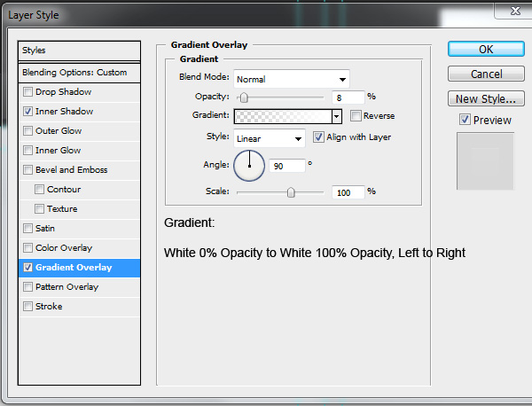Click the Opacity slider handle

(x=244, y=98)
